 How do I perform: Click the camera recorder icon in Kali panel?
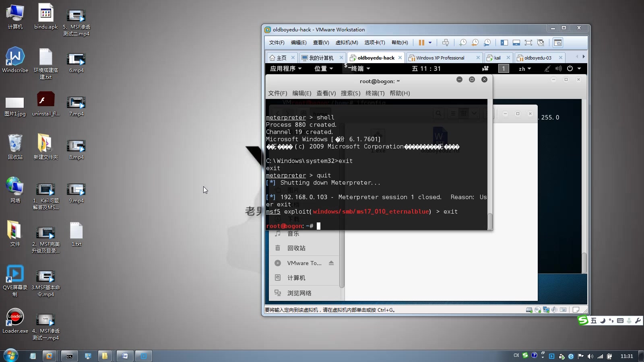(x=485, y=69)
